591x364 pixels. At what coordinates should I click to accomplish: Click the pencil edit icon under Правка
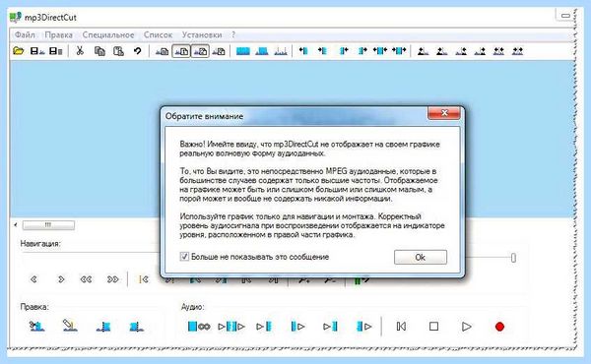point(70,326)
